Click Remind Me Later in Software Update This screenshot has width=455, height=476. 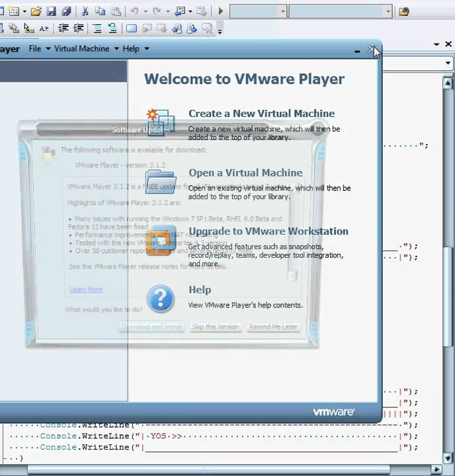pos(273,327)
